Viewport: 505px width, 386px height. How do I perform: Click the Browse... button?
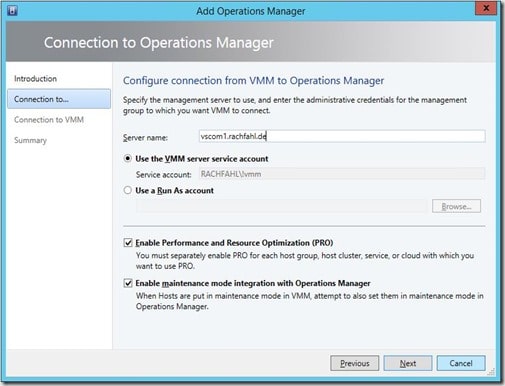point(456,206)
